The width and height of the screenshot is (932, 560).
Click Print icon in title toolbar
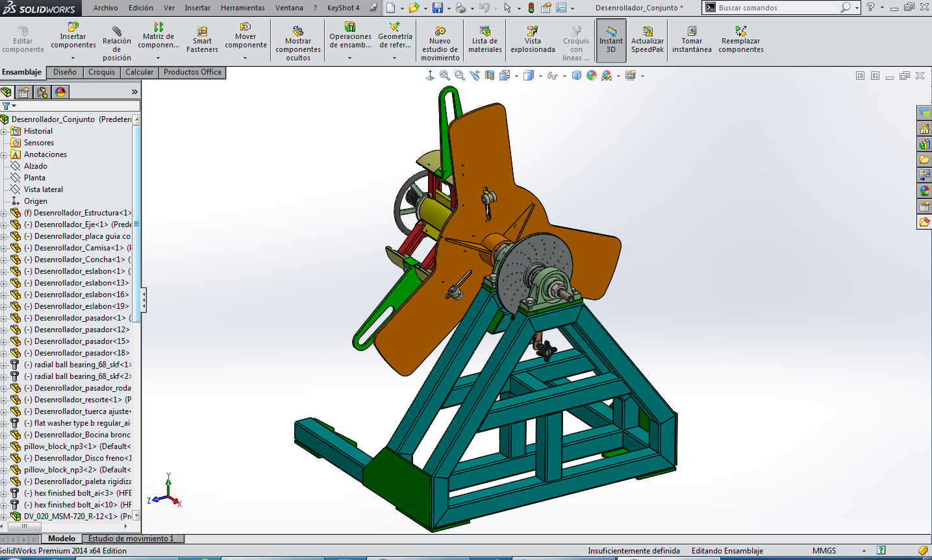coord(460,8)
